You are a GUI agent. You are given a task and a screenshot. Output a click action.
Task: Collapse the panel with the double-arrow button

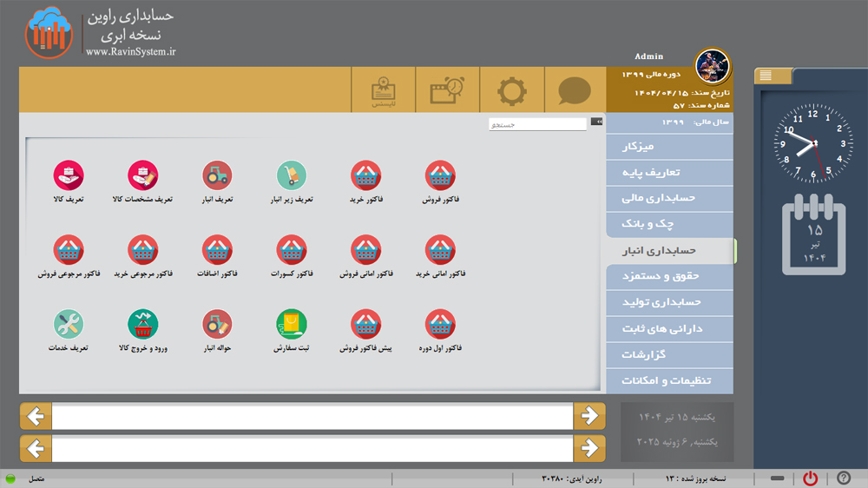click(x=596, y=122)
